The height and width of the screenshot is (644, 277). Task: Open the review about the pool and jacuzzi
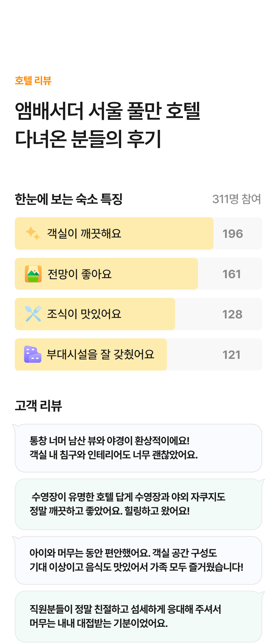[x=138, y=504]
